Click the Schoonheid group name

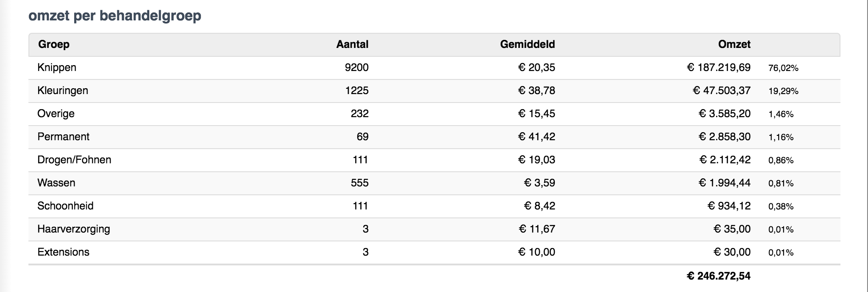pyautogui.click(x=65, y=206)
